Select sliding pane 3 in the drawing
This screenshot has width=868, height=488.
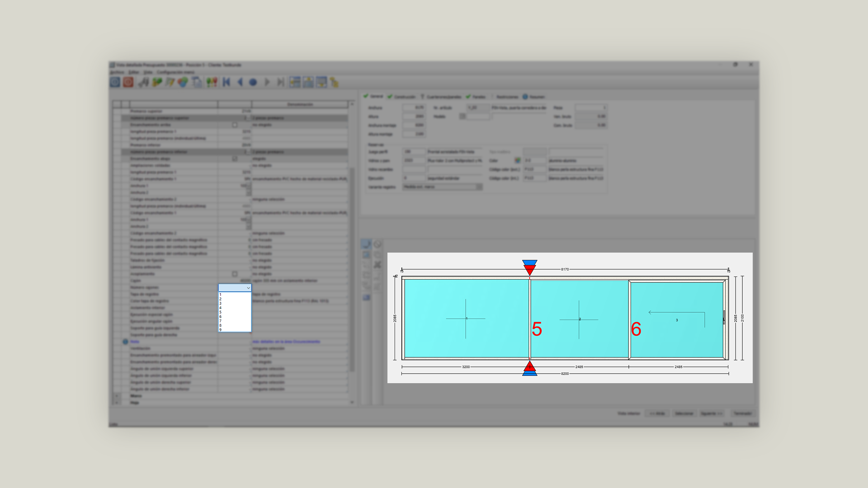[x=677, y=320]
